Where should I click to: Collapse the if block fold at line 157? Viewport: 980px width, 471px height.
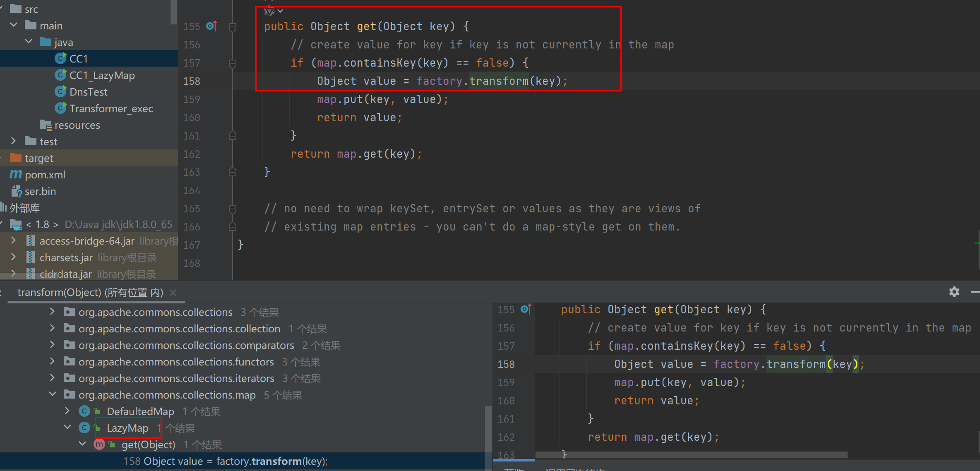233,63
